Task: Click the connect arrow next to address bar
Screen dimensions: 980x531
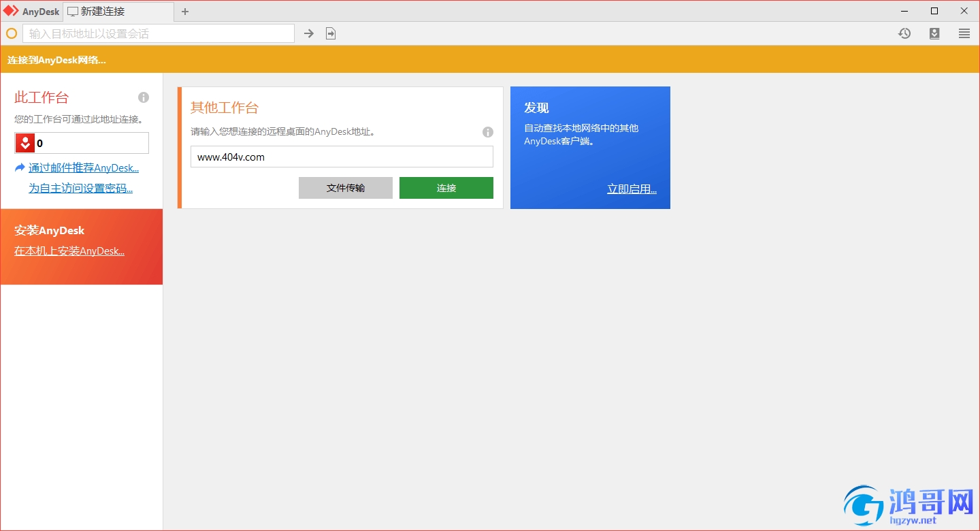Action: (x=309, y=33)
